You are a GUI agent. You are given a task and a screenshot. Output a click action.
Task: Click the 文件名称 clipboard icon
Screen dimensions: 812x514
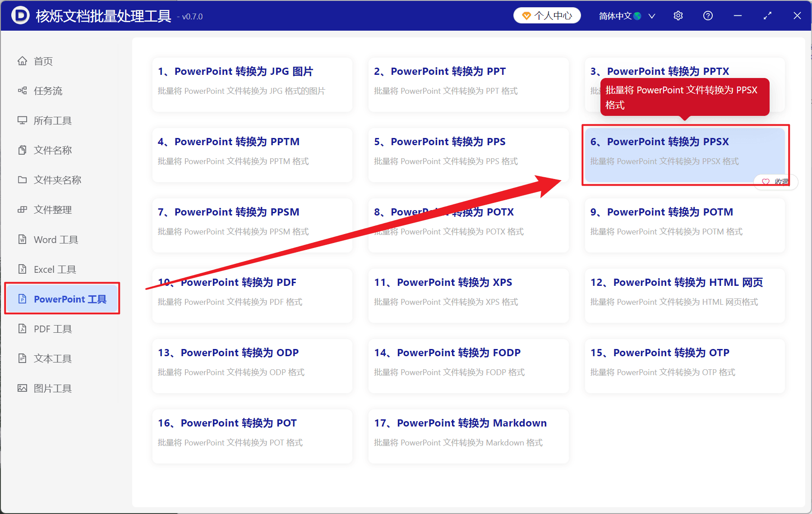point(22,150)
